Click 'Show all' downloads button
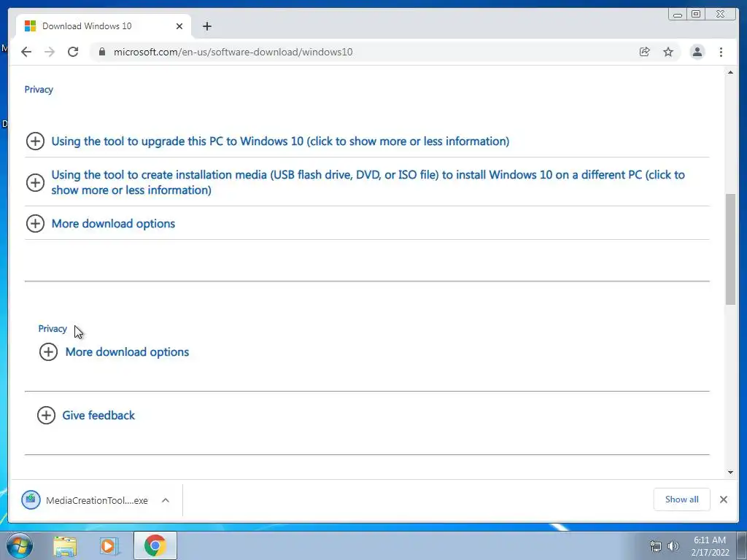Screen dimensions: 747x560 [x=682, y=499]
